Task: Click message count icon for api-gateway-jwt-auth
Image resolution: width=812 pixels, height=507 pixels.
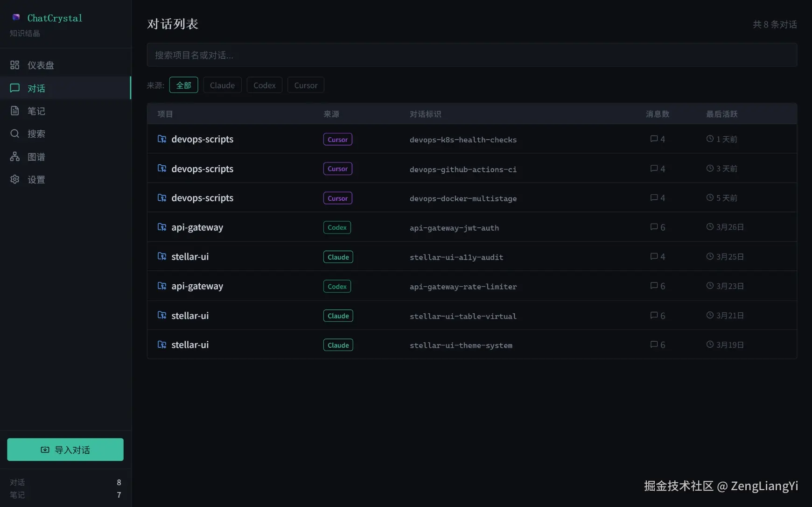Action: point(654,227)
